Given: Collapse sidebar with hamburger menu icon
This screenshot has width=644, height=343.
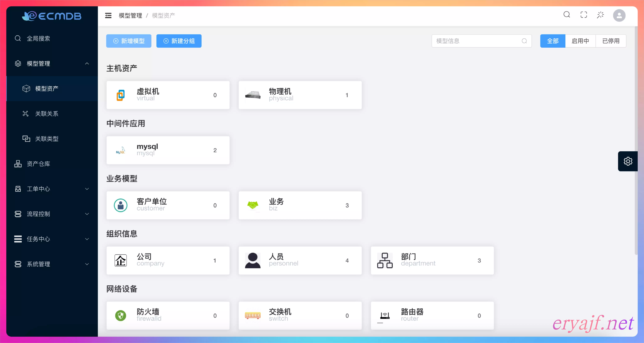Looking at the screenshot, I should 108,15.
